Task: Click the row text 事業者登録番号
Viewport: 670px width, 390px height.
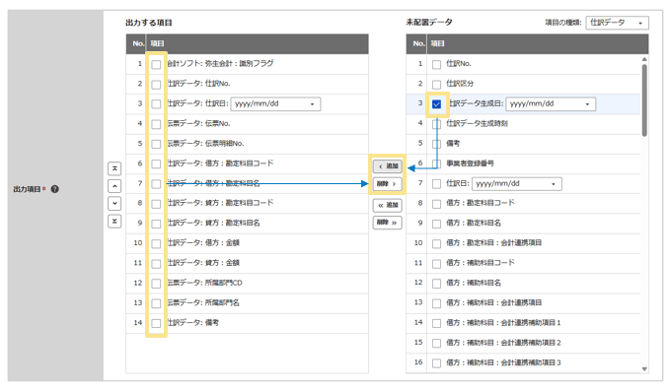Action: [470, 163]
